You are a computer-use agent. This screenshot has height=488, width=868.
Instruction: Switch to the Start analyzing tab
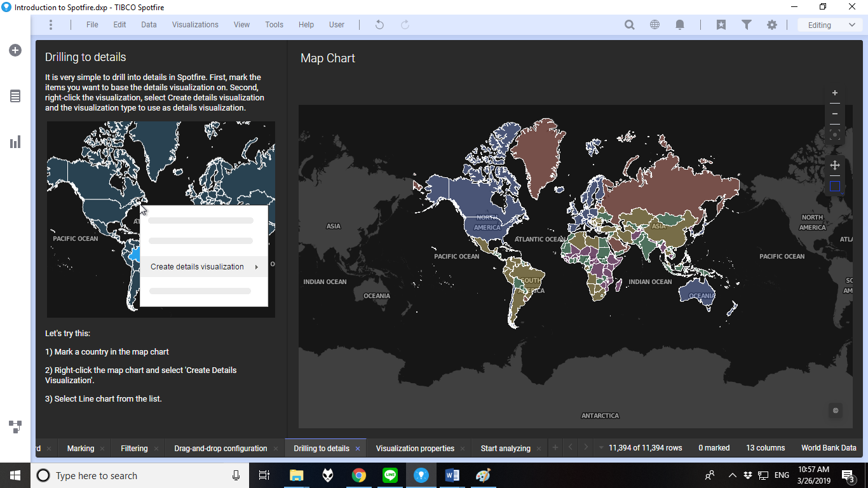506,449
